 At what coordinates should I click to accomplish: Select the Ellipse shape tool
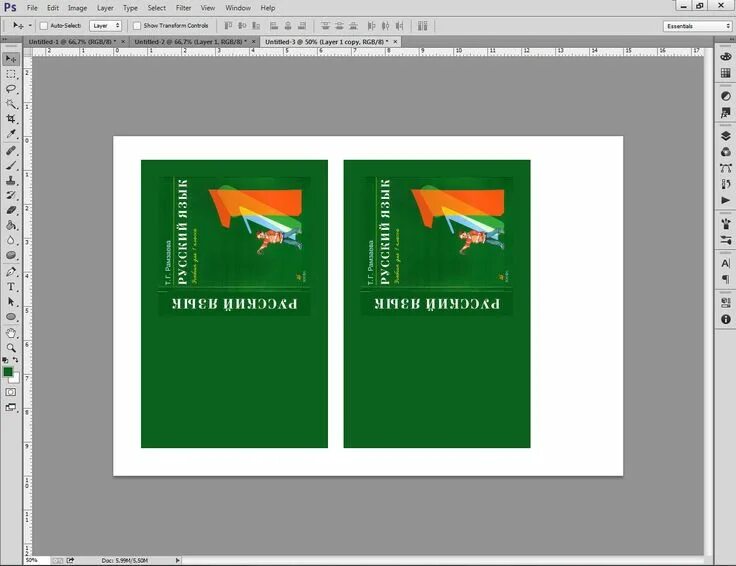(11, 317)
